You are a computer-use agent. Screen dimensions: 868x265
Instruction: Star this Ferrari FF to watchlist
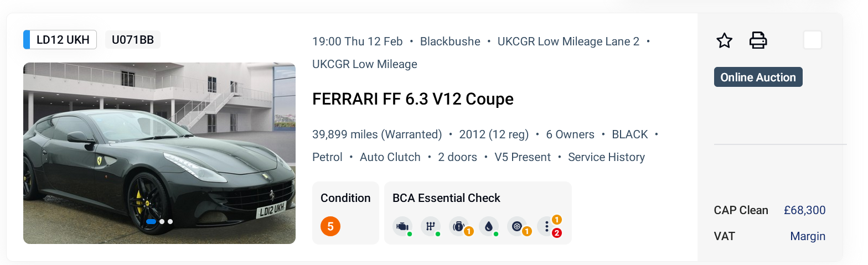pyautogui.click(x=724, y=41)
